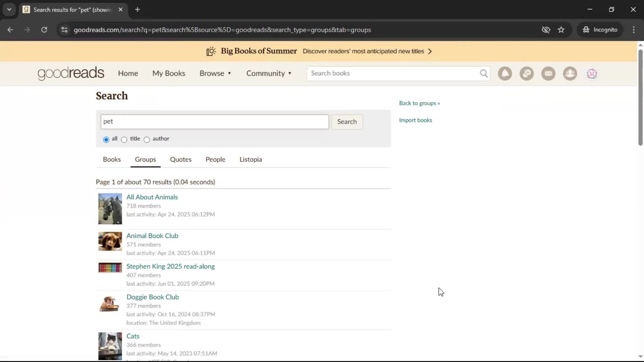Screen dimensions: 644x362
Task: Open the 'Doggie Book Club' group
Action: pos(153,297)
